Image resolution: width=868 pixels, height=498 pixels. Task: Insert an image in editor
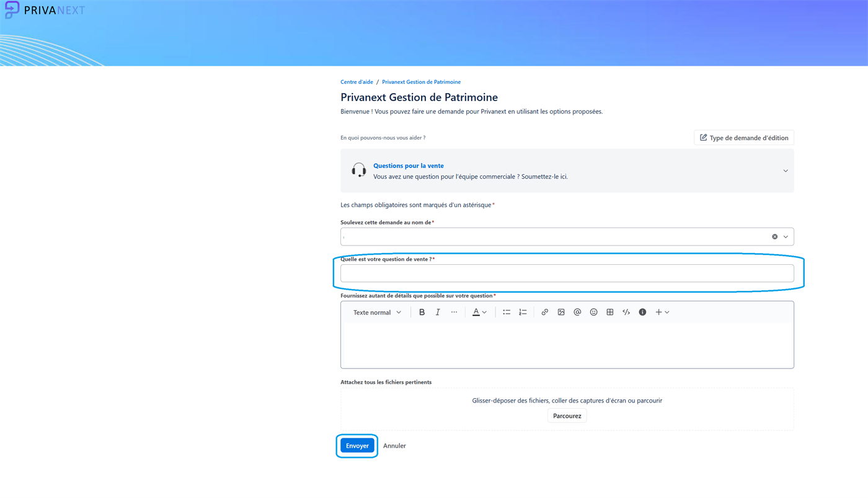point(561,313)
